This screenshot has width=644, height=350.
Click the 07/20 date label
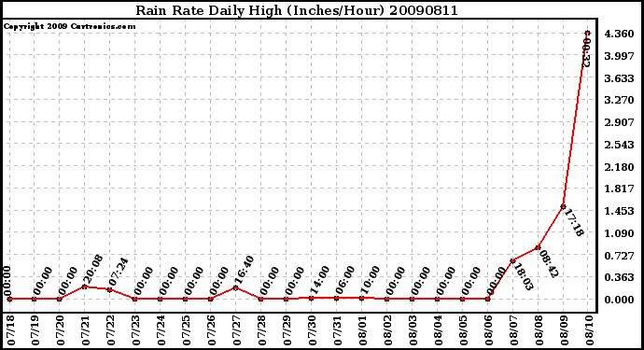coord(61,330)
